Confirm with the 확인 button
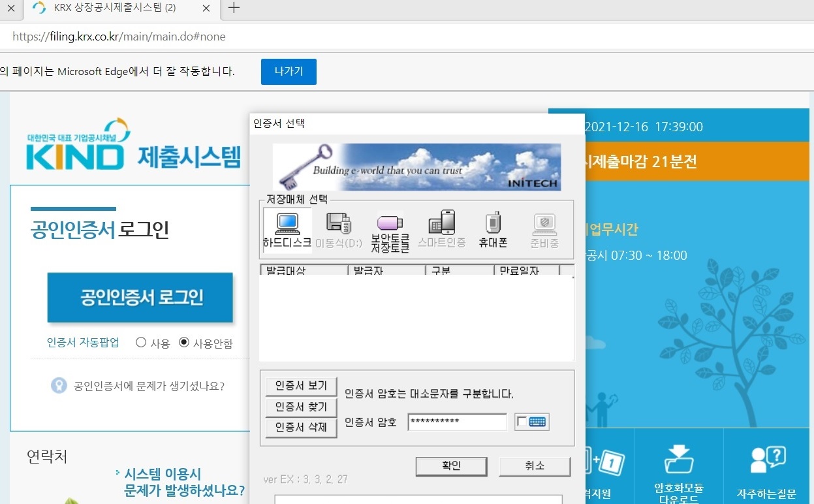 coord(451,466)
